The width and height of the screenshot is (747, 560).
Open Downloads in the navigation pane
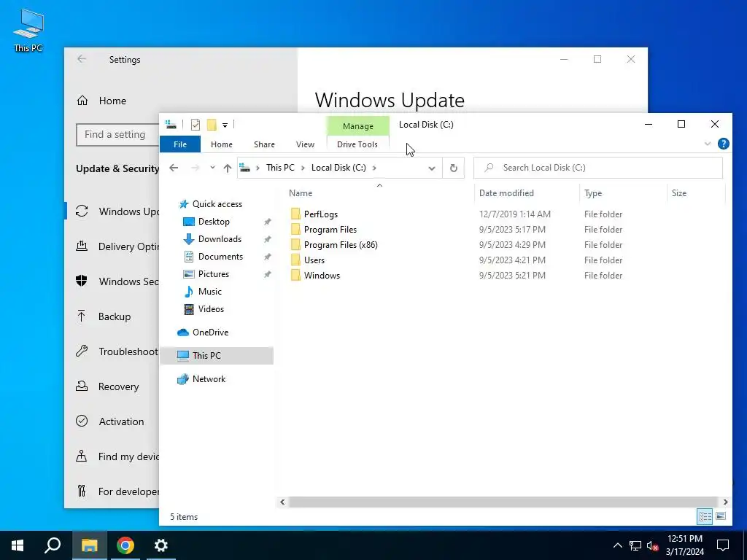(x=220, y=239)
